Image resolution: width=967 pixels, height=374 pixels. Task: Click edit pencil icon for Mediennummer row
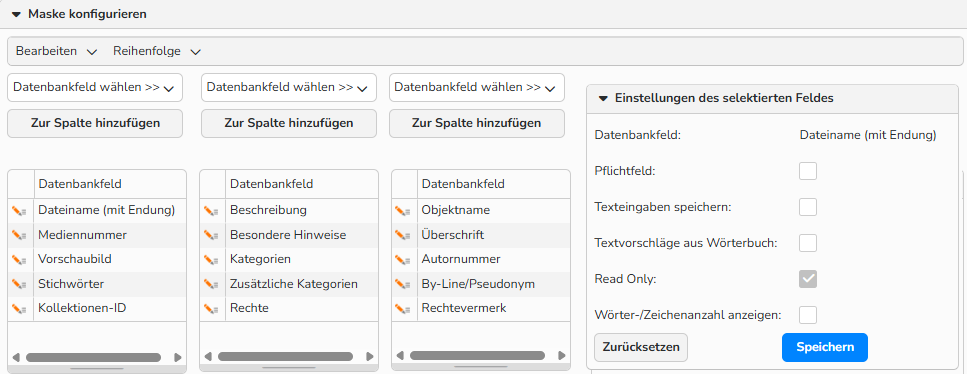[x=19, y=236]
